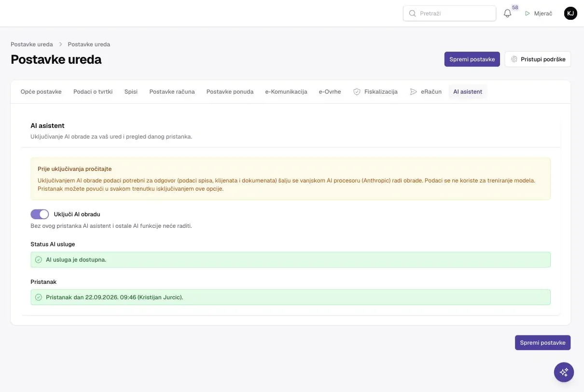Start the Mjerač timer

tap(539, 14)
